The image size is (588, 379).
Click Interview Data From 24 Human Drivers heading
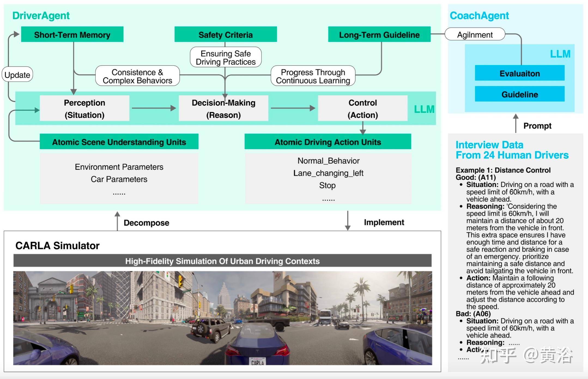[512, 150]
